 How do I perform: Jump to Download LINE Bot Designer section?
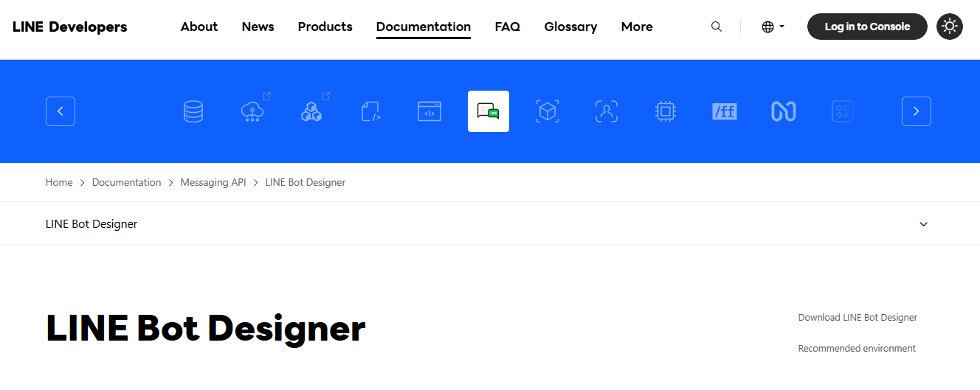[857, 318]
